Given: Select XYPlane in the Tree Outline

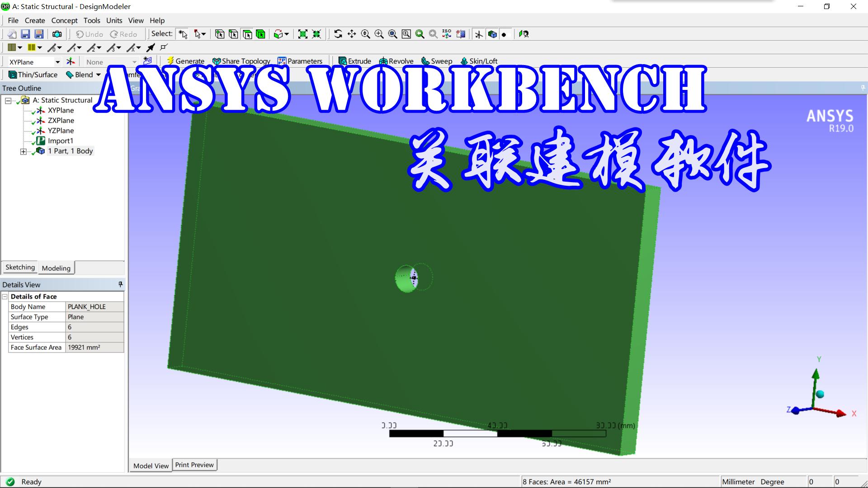Looking at the screenshot, I should [61, 110].
